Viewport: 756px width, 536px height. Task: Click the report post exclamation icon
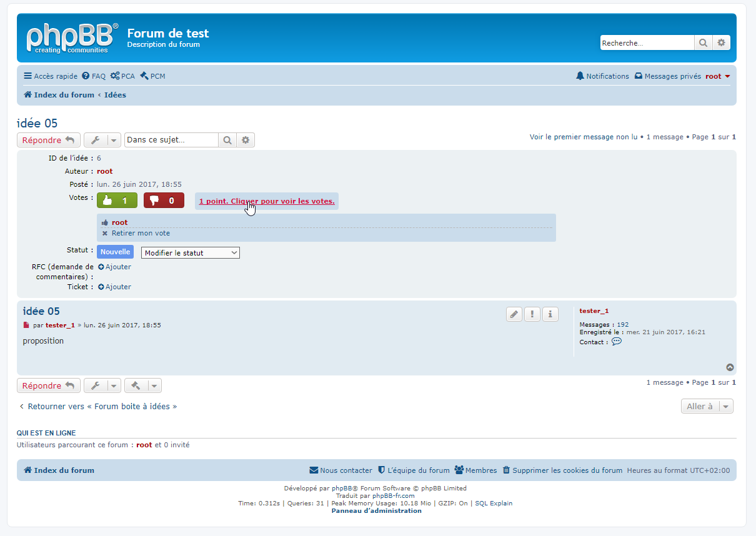point(532,314)
